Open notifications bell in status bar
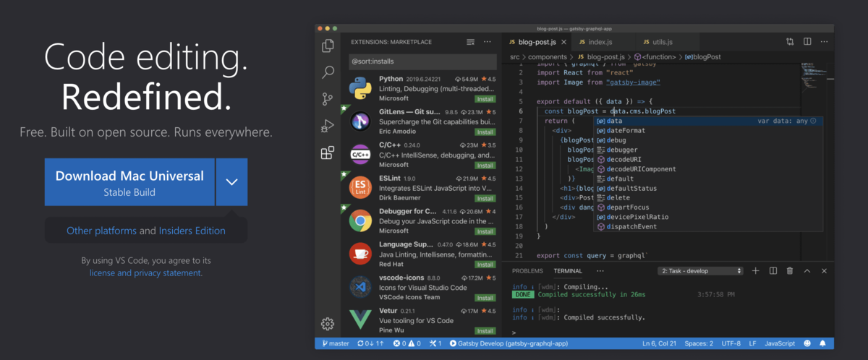868x360 pixels. click(x=823, y=343)
